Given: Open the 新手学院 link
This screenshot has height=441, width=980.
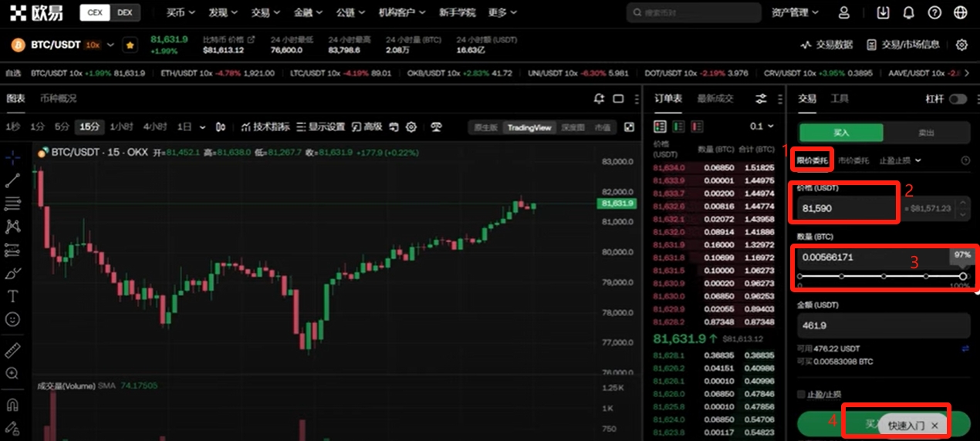Looking at the screenshot, I should [x=458, y=13].
